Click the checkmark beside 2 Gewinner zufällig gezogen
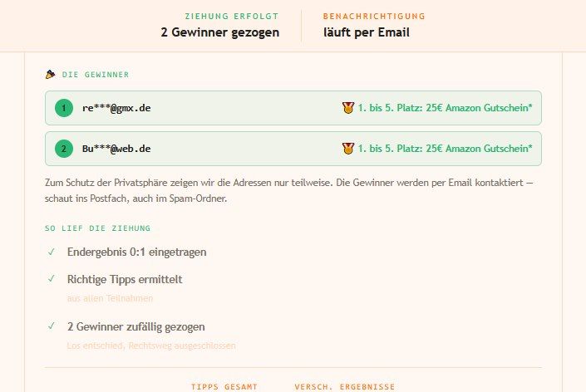The image size is (586, 392). [x=52, y=326]
